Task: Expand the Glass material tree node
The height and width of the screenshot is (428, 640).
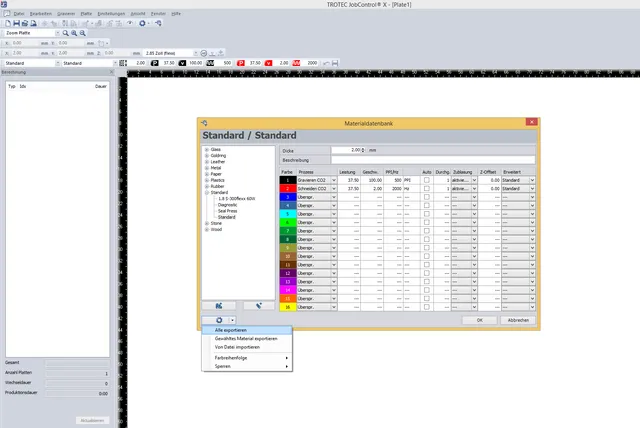Action: tap(206, 149)
